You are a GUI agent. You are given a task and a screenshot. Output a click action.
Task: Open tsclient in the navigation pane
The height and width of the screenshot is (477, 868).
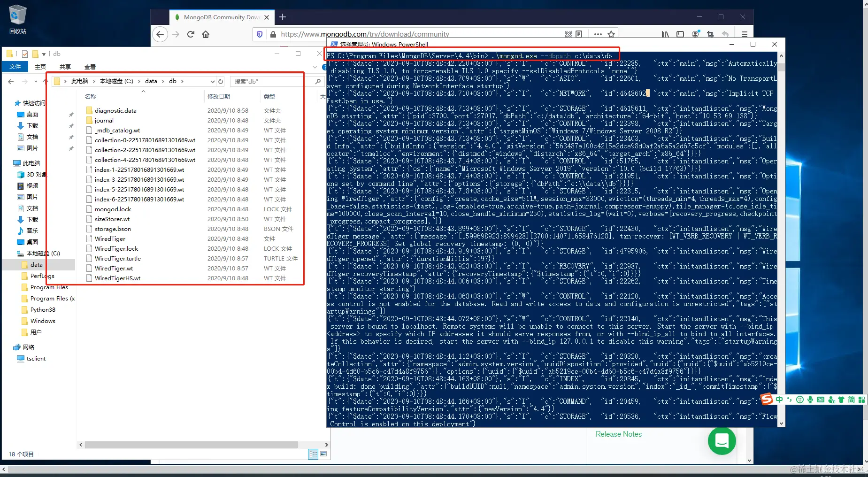tap(36, 359)
